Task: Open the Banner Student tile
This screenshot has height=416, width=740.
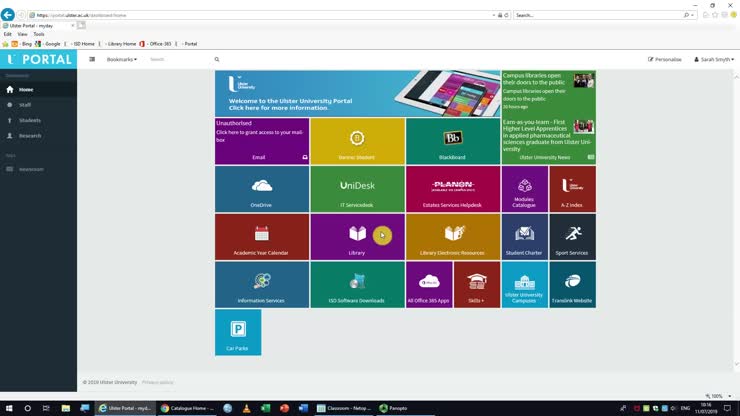Action: (x=357, y=141)
